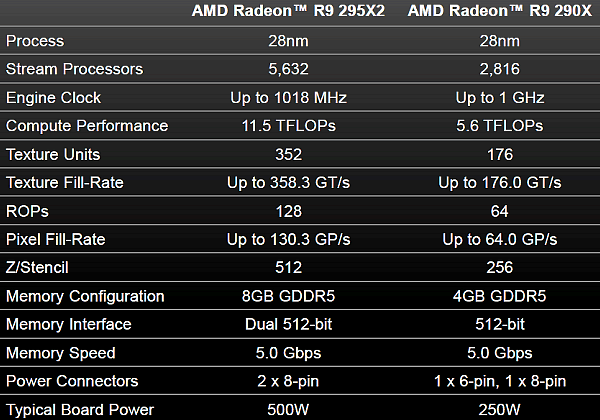600x420 pixels.
Task: Select the ROPs row label
Action: [x=27, y=211]
